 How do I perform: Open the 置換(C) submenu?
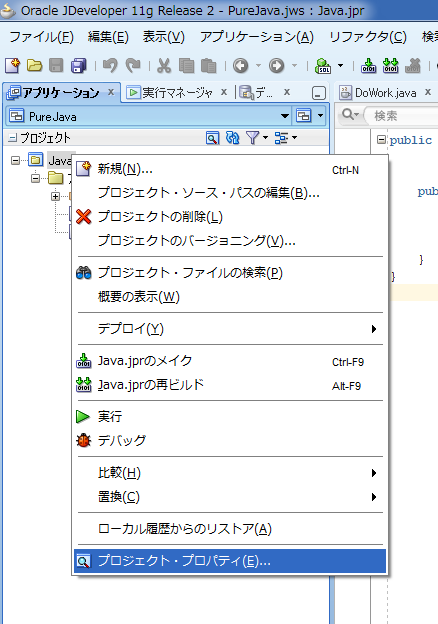point(230,497)
